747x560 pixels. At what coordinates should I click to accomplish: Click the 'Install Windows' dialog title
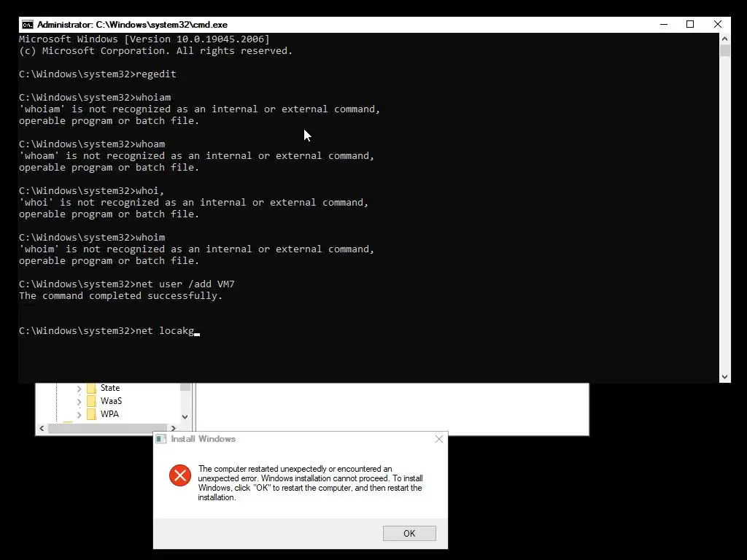point(203,439)
